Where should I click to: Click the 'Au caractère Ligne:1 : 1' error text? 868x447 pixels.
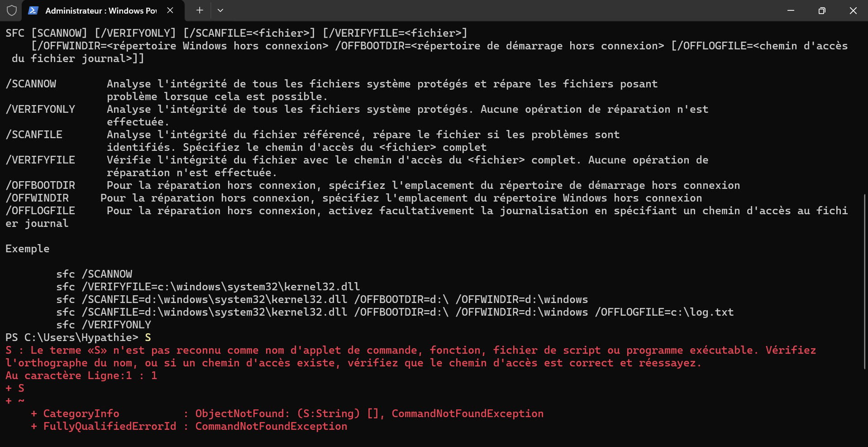81,375
